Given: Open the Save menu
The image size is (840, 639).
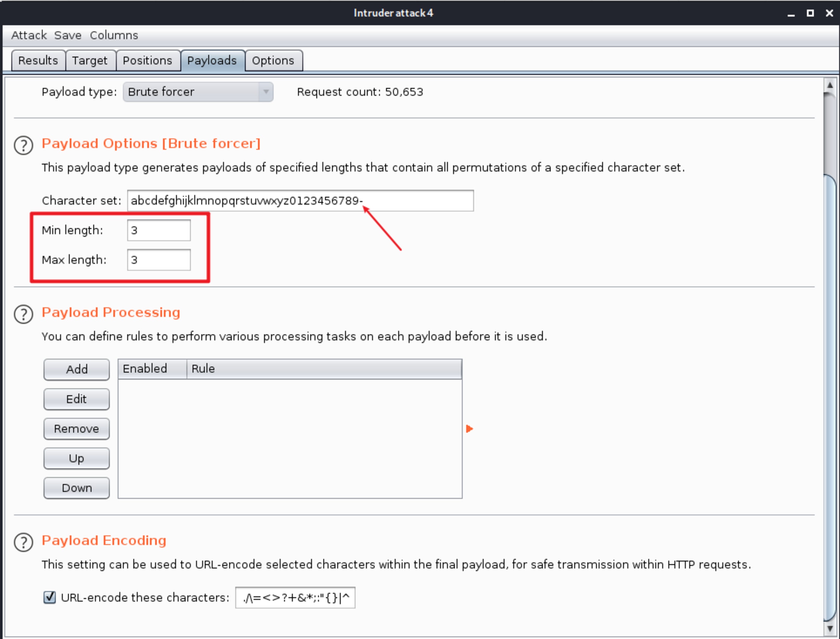Looking at the screenshot, I should pyautogui.click(x=68, y=35).
